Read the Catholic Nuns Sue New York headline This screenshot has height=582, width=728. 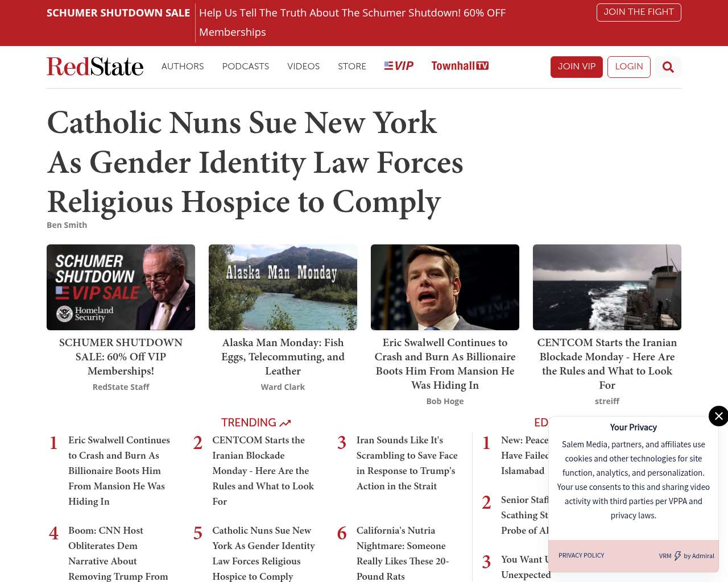[255, 162]
